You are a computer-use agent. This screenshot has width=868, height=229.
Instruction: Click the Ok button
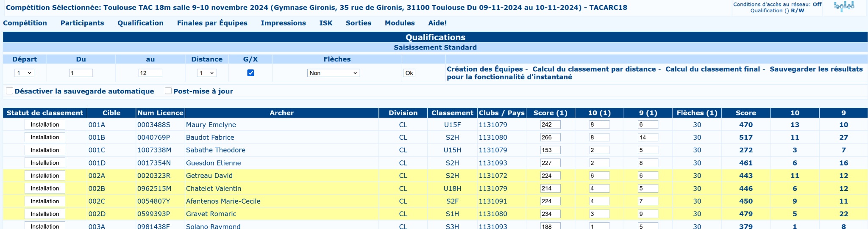pos(409,73)
